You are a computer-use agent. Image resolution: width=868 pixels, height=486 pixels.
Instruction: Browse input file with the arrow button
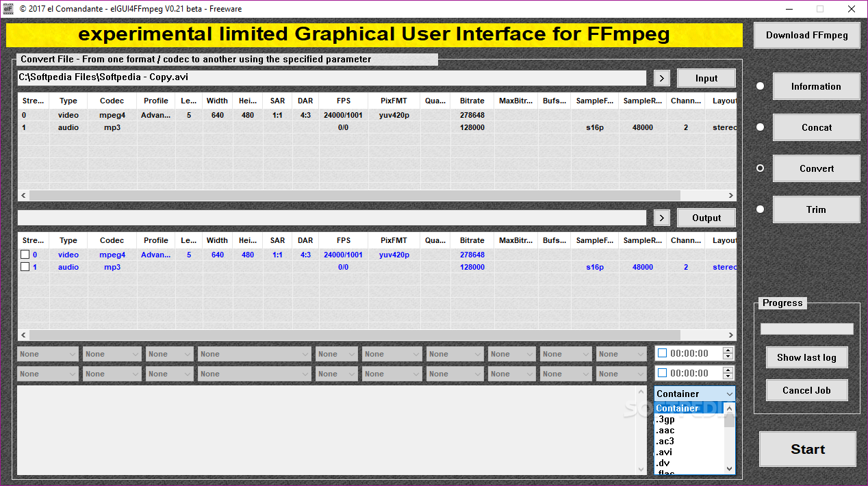tap(661, 78)
